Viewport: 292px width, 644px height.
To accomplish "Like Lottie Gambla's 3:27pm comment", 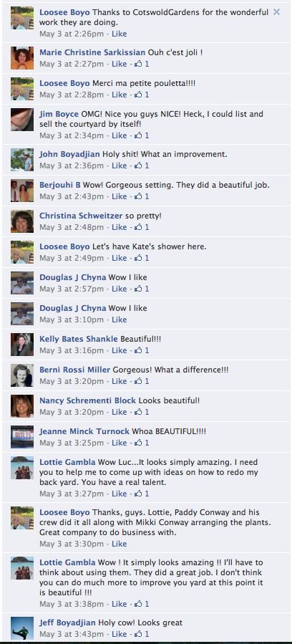I will click(120, 494).
